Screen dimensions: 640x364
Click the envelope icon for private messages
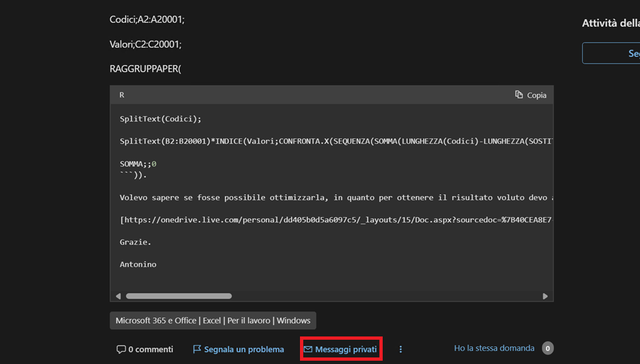tap(308, 349)
